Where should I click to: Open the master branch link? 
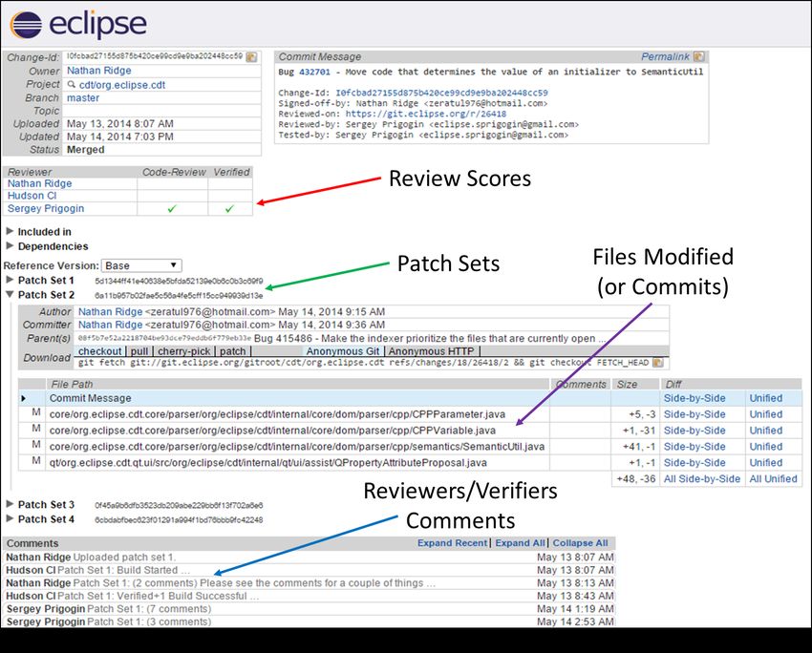[83, 97]
